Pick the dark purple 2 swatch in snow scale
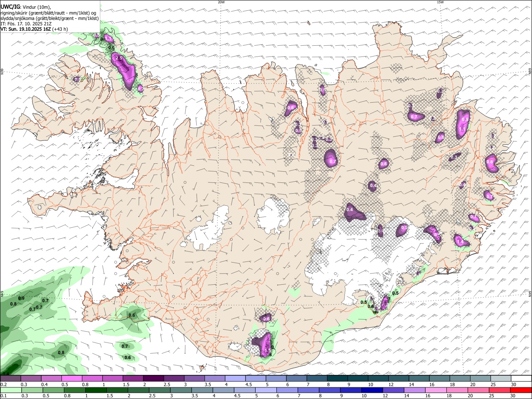Image resolution: width=532 pixels, height=399 pixels. point(154,378)
